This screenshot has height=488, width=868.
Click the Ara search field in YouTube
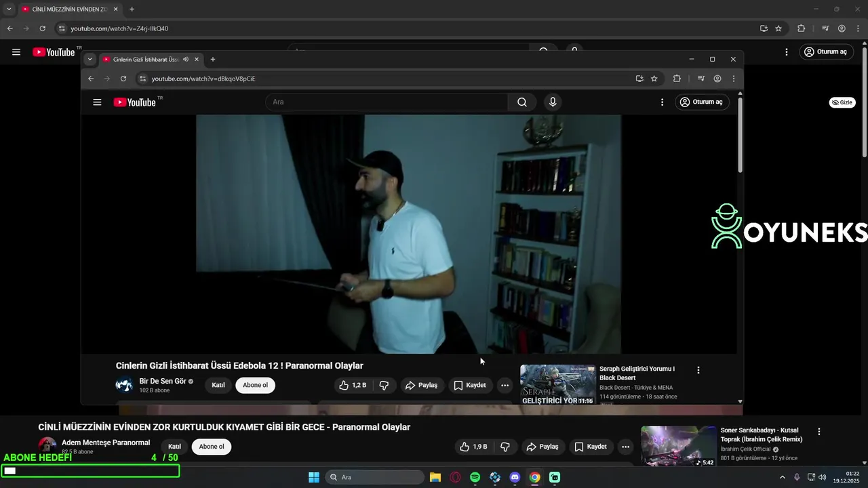click(x=387, y=102)
